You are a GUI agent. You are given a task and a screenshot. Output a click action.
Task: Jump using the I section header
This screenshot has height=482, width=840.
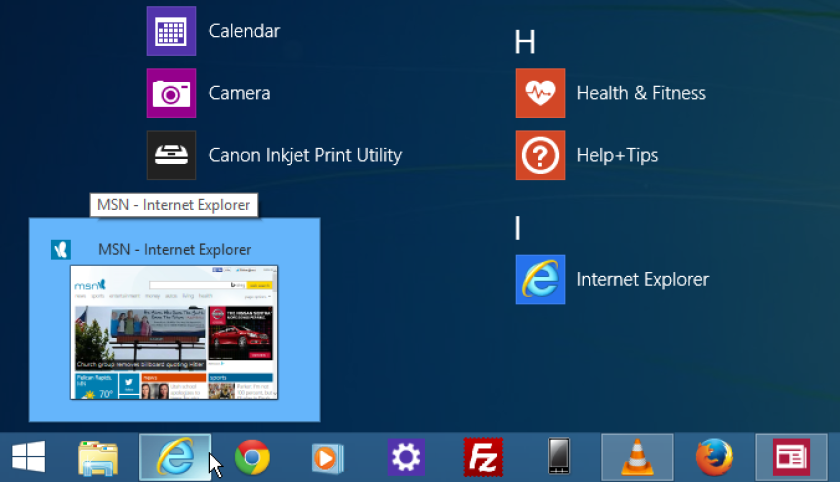pos(518,228)
